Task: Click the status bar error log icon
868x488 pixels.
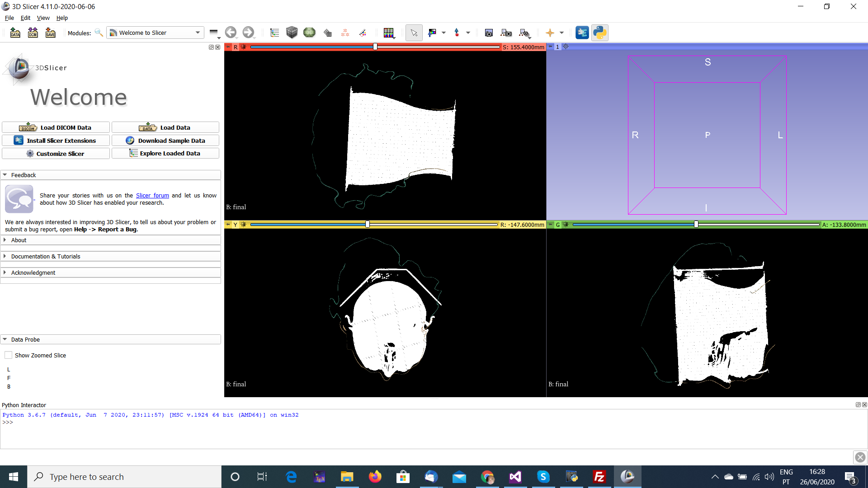Action: point(860,457)
